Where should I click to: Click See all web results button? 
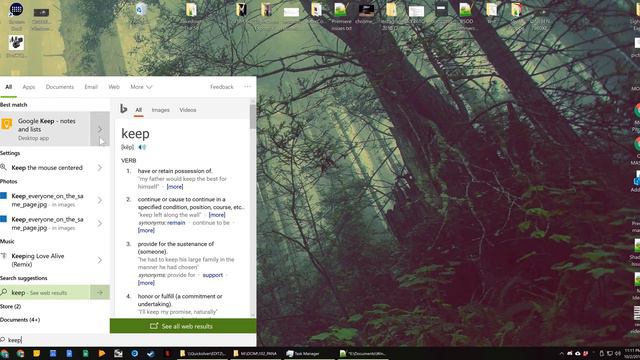183,326
